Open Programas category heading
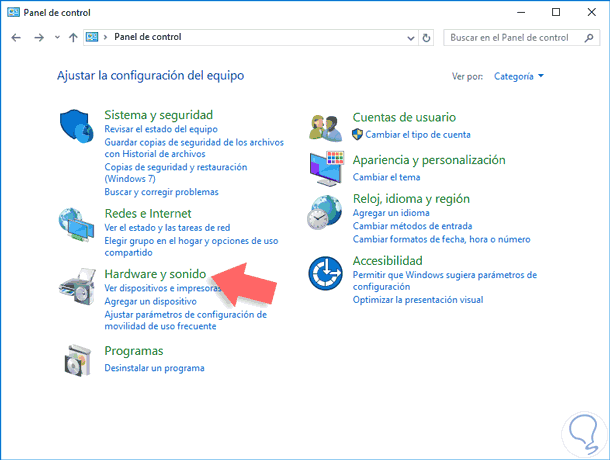The width and height of the screenshot is (610, 460). pyautogui.click(x=134, y=351)
